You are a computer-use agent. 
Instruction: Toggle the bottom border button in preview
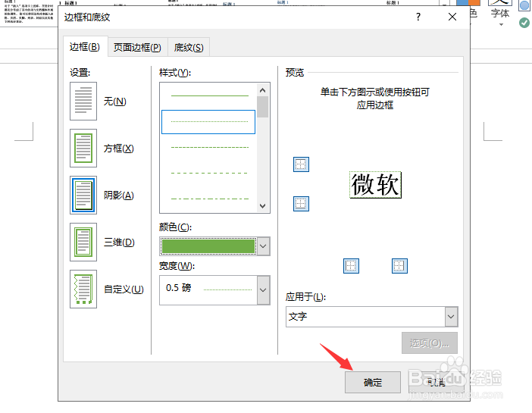point(301,204)
